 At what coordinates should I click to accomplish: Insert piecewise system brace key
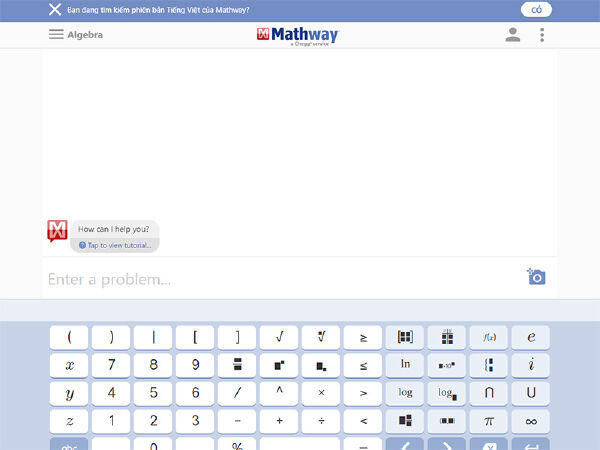point(489,365)
